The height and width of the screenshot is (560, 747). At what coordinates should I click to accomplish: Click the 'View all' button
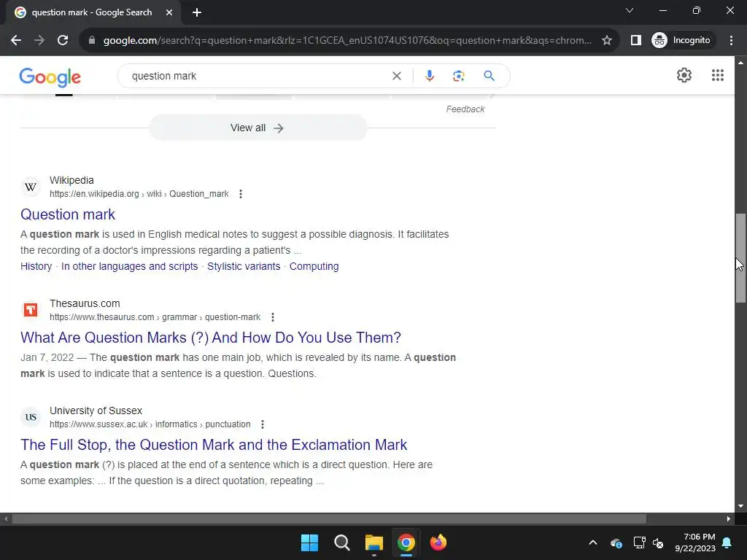point(258,128)
